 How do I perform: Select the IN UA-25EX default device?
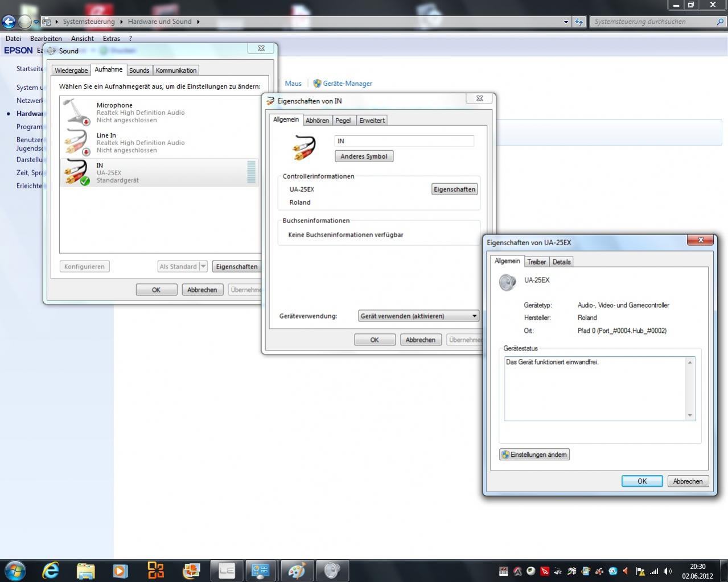point(159,172)
